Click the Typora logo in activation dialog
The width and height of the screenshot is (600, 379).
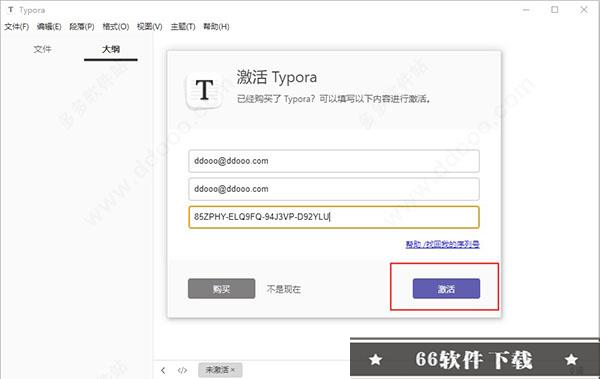[x=204, y=91]
